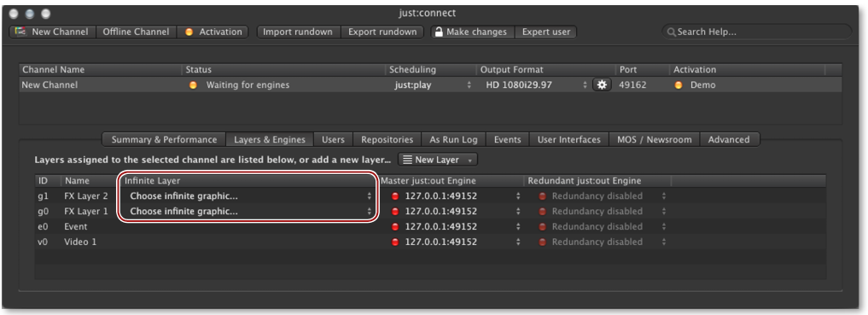
Task: Open the New Layer dropdown button
Action: point(438,160)
